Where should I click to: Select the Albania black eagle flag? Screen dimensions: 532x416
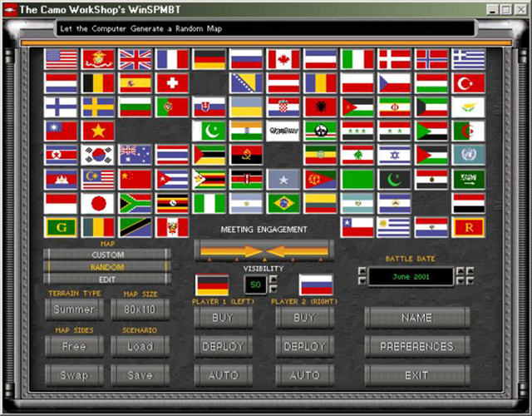320,107
